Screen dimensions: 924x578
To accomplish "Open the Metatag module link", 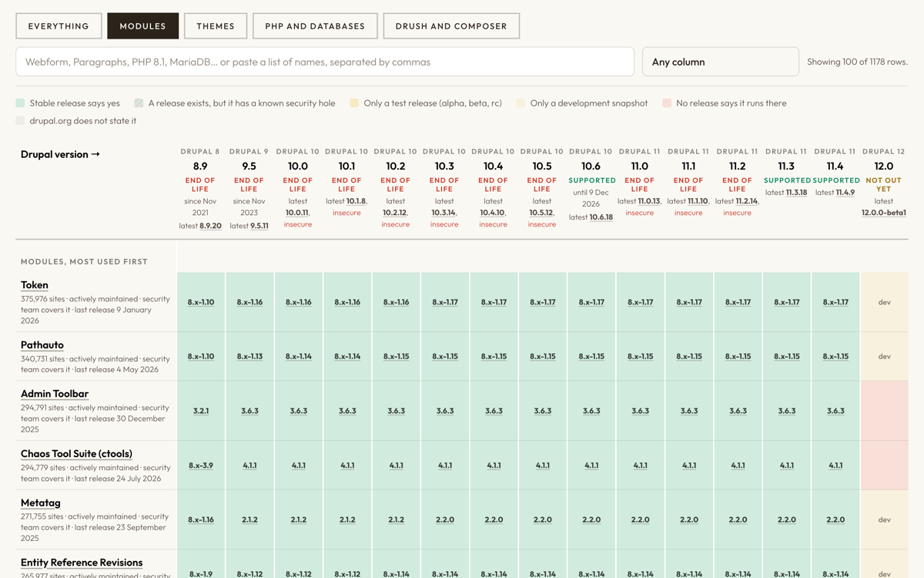I will (40, 503).
